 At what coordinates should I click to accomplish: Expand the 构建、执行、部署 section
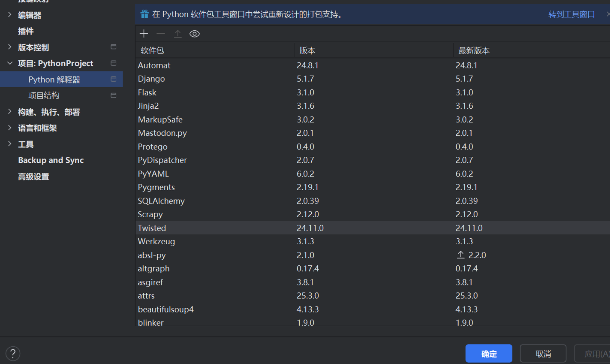click(x=10, y=112)
